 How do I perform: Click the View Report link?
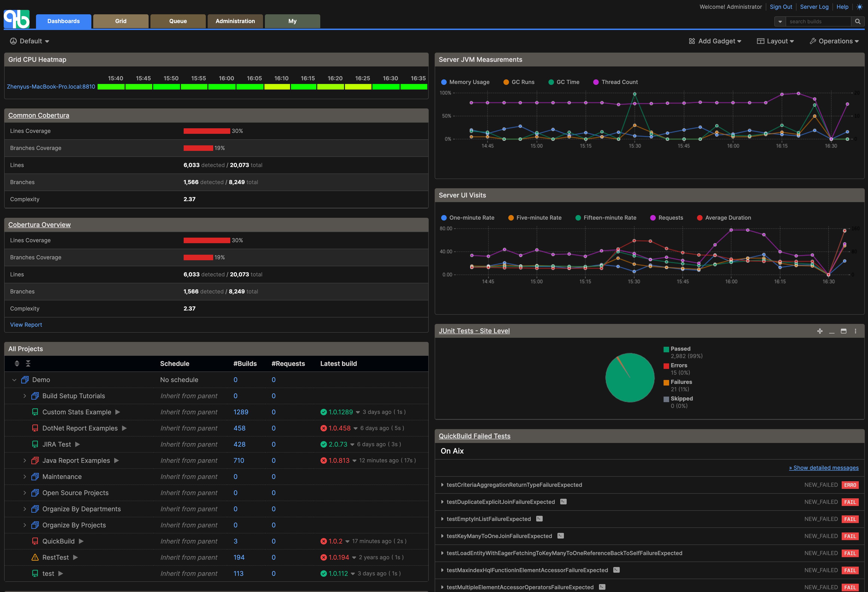(26, 325)
